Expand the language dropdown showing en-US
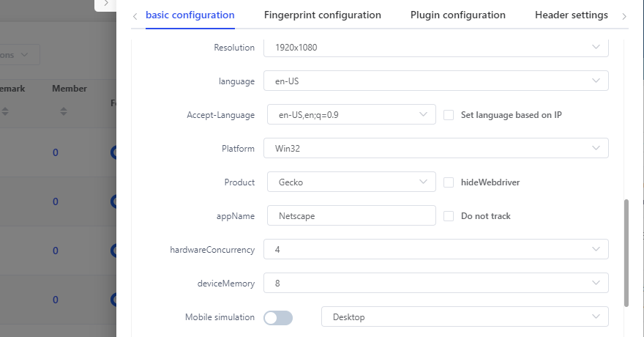The width and height of the screenshot is (644, 337). pyautogui.click(x=435, y=81)
